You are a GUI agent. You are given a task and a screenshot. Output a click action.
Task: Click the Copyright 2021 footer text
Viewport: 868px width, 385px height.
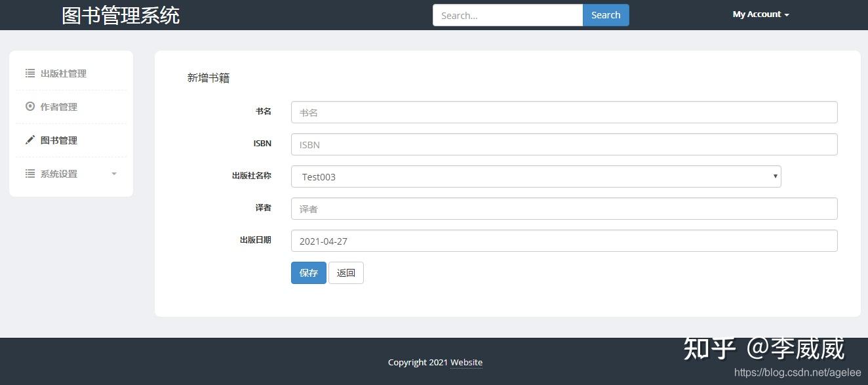click(x=418, y=362)
